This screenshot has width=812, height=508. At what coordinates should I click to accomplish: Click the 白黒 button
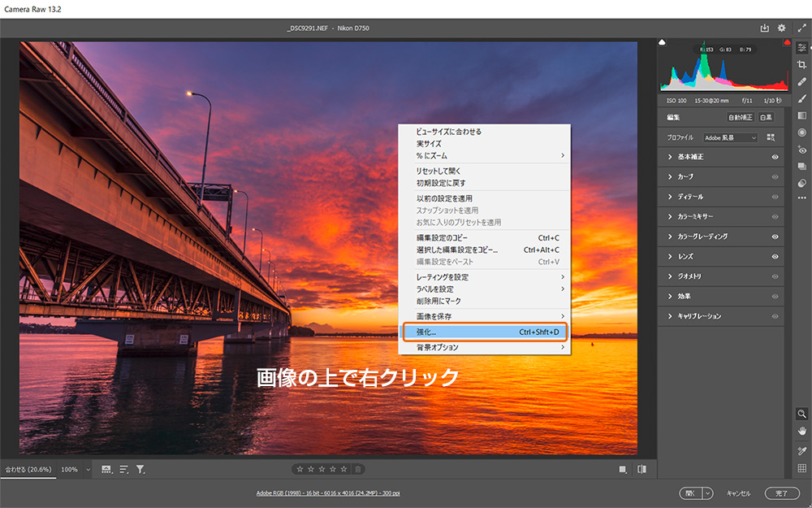766,118
